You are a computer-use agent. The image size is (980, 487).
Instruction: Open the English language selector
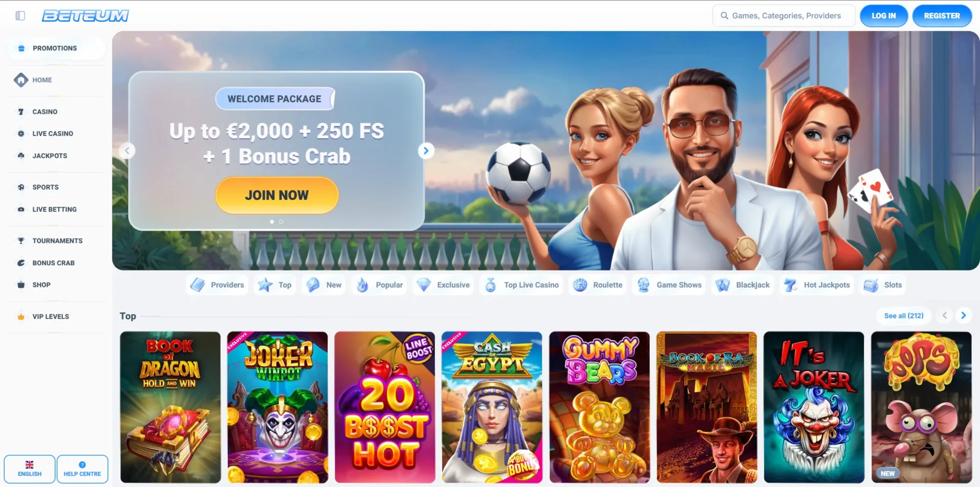(30, 469)
